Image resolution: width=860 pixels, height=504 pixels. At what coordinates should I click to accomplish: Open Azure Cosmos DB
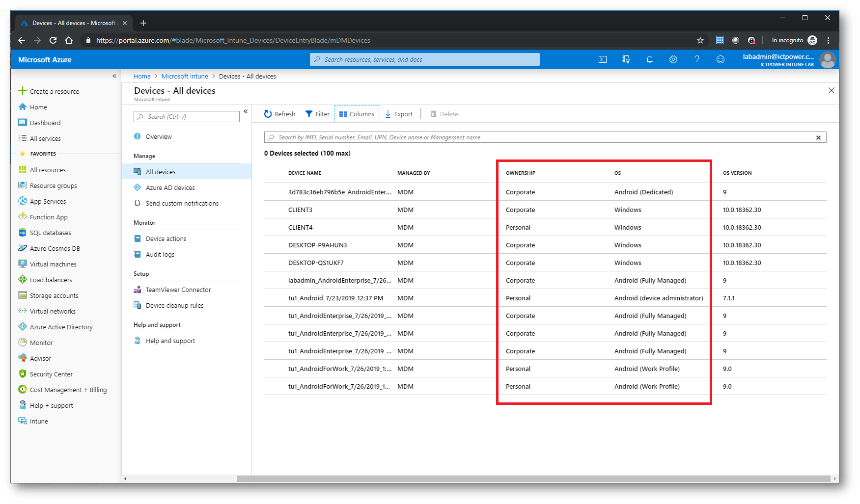click(x=49, y=248)
